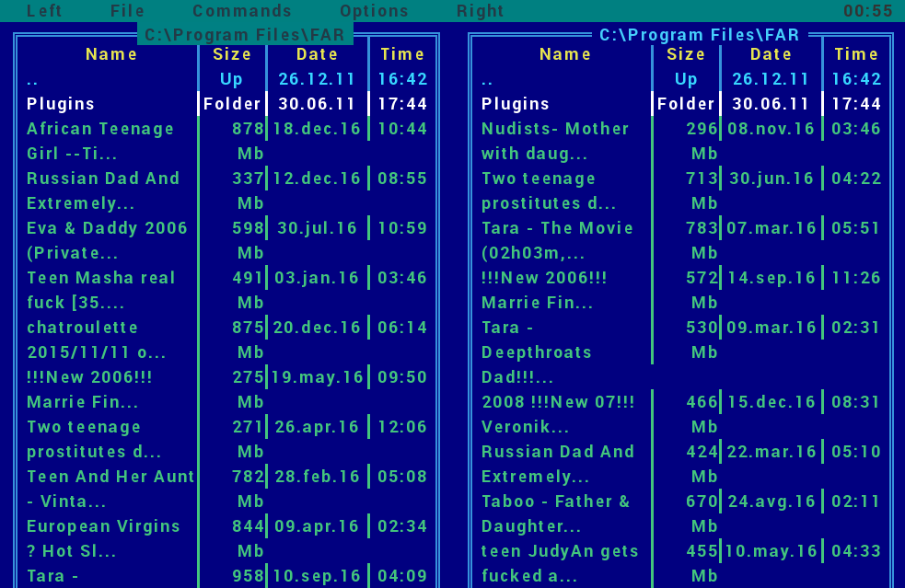905x588 pixels.
Task: Click the 30.jul.16 date cell
Action: click(x=317, y=228)
